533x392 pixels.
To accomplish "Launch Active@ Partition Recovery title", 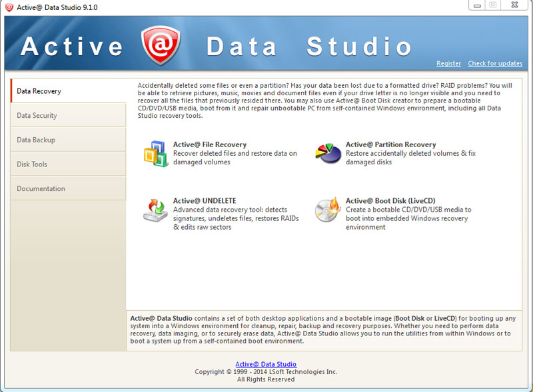I will click(391, 144).
